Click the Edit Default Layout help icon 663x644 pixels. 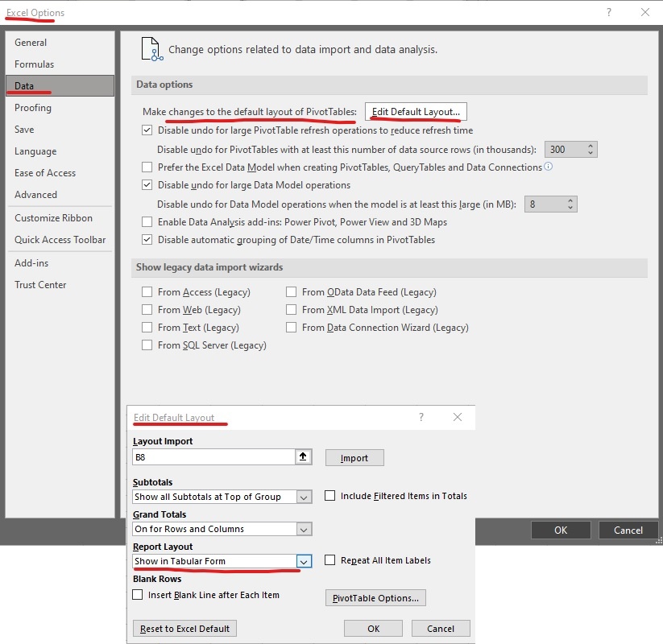click(421, 417)
